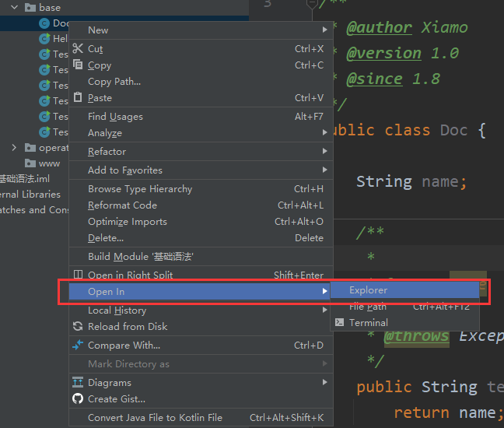Click the base folder icon
The height and width of the screenshot is (428, 504).
30,8
